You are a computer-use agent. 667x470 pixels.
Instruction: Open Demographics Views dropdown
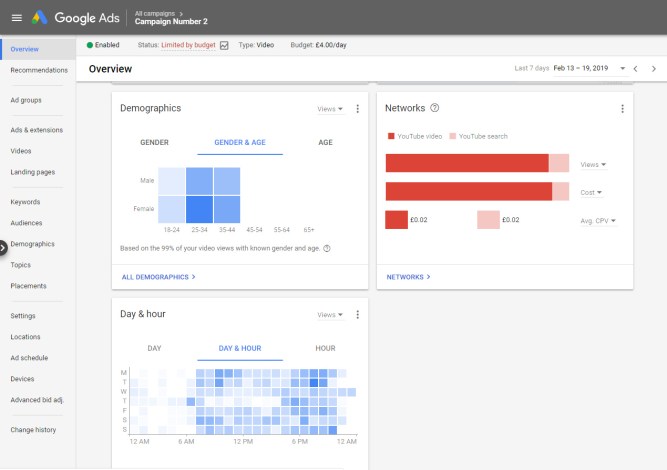tap(330, 108)
